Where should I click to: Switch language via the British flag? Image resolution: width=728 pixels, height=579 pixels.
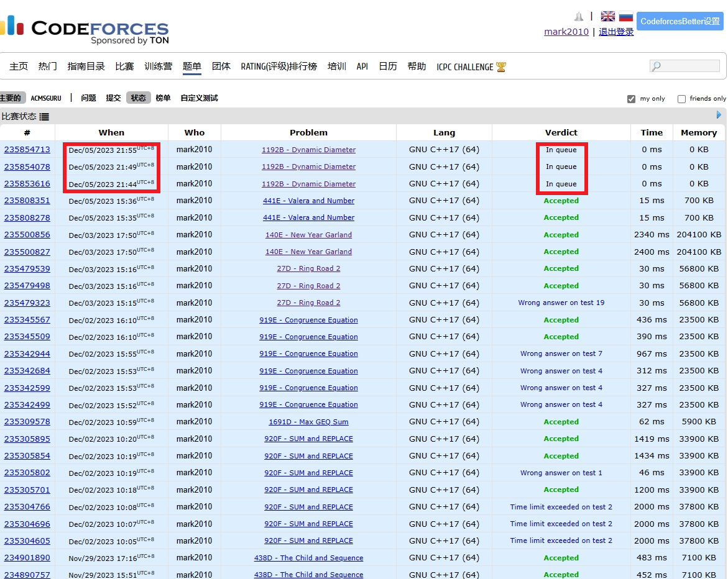coord(607,17)
